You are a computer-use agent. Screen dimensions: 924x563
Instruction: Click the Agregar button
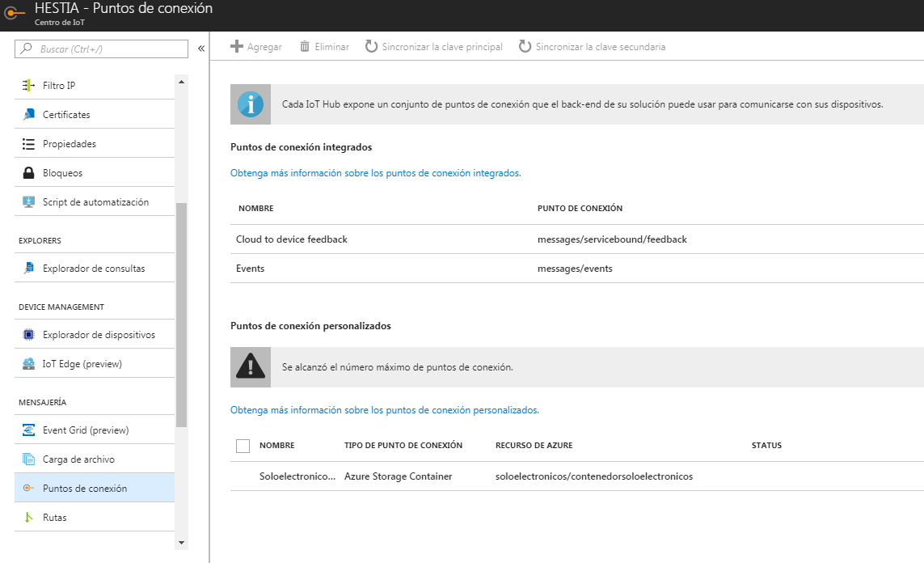[x=256, y=47]
